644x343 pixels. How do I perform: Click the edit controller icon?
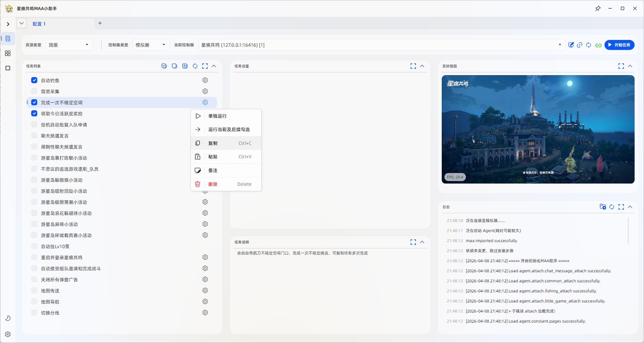[571, 45]
